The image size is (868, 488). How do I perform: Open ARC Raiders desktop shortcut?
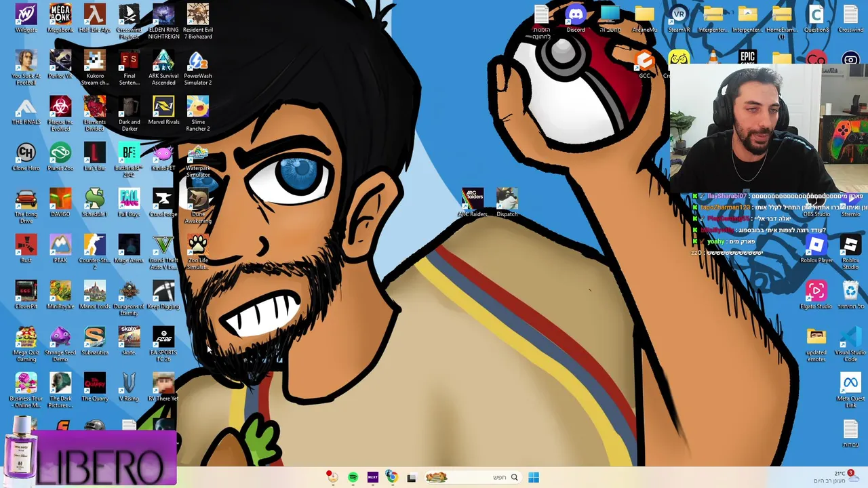(473, 203)
